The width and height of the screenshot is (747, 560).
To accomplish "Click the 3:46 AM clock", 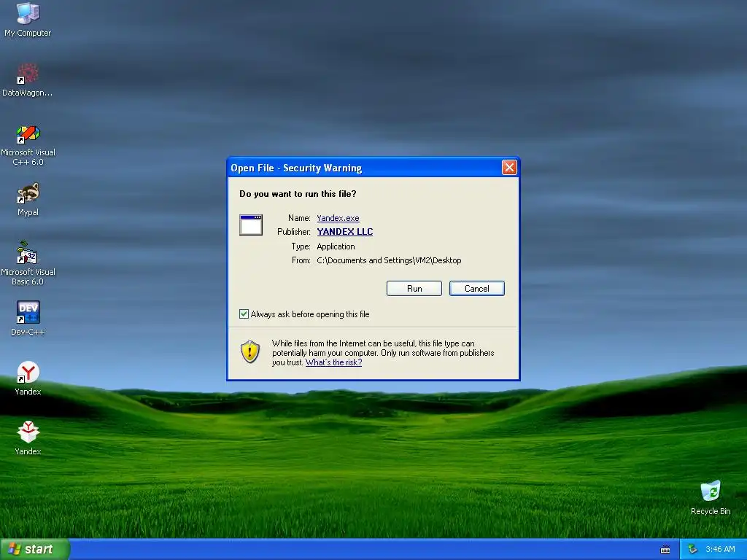I will pos(720,549).
